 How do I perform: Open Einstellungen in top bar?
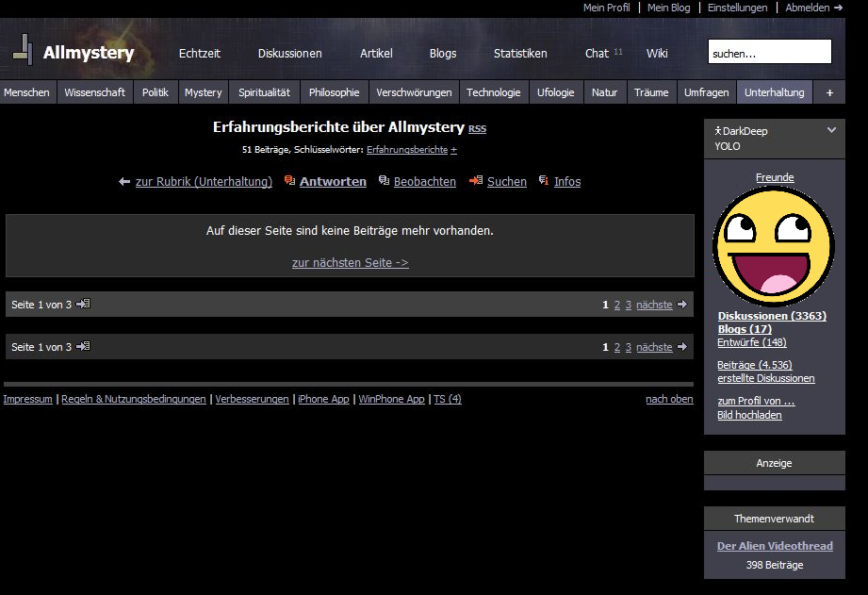coord(737,8)
